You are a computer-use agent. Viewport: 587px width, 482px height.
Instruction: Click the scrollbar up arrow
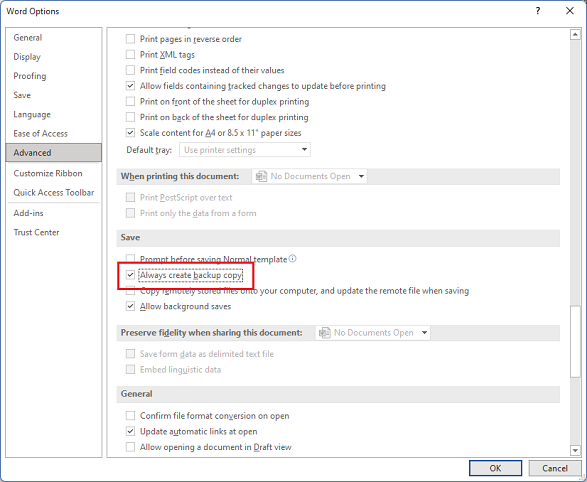tap(575, 35)
